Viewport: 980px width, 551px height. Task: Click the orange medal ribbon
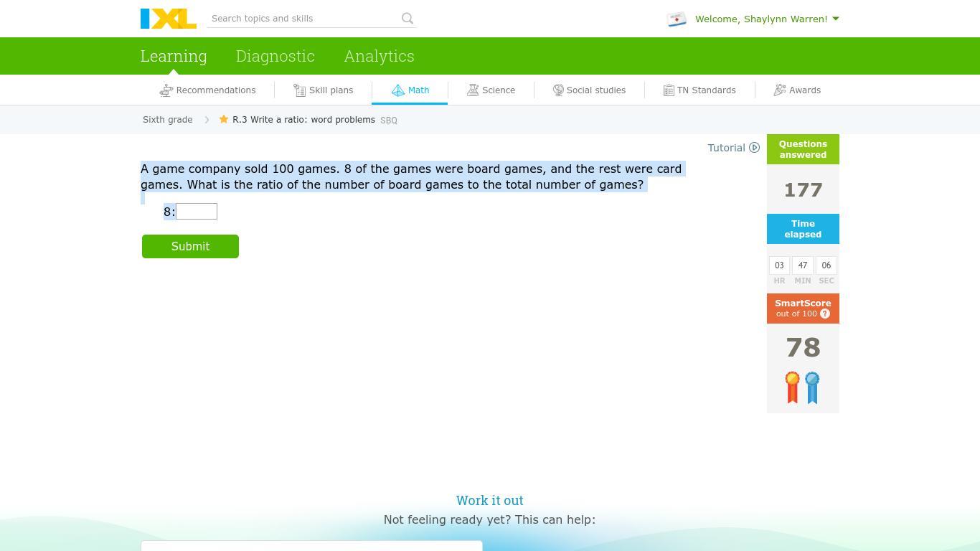(x=793, y=387)
